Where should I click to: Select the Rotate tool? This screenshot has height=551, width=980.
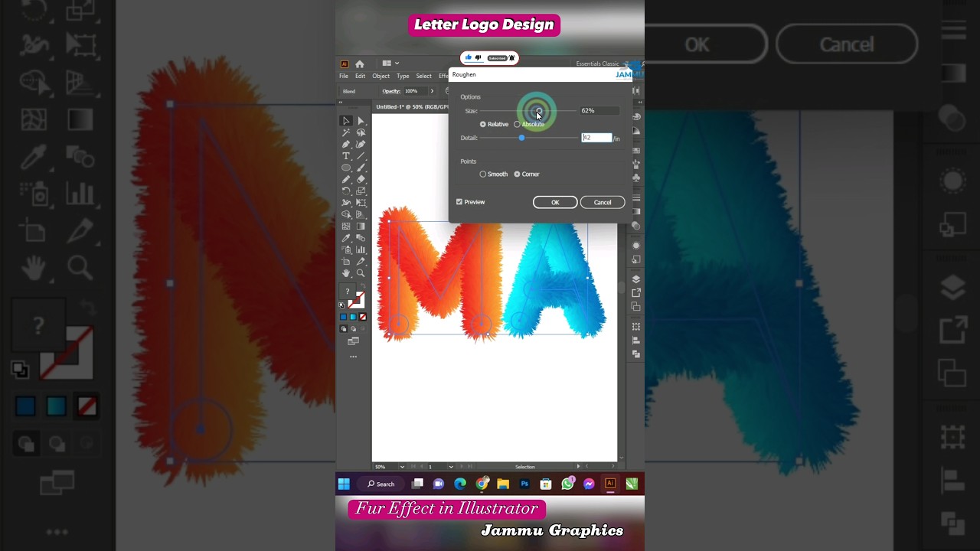346,191
